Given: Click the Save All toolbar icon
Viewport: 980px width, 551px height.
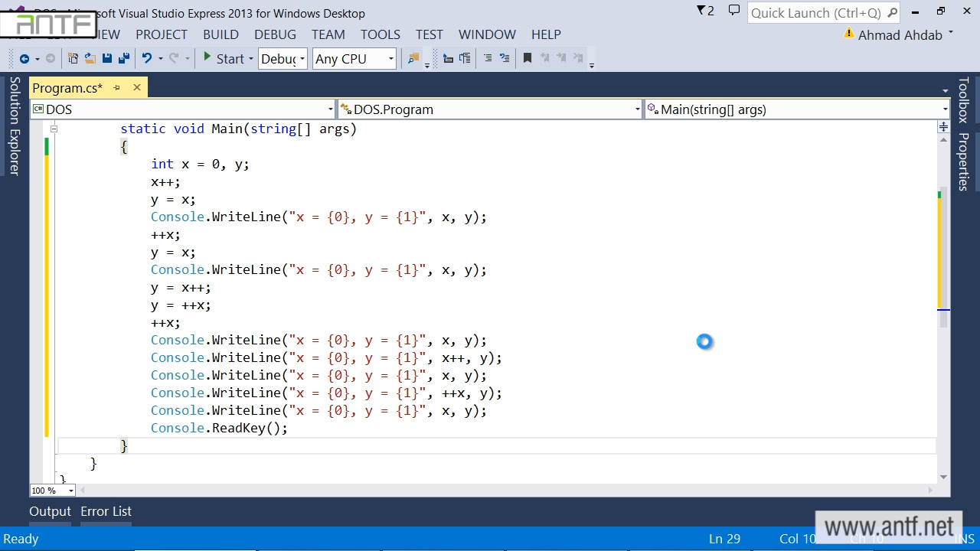Looking at the screenshot, I should click(x=123, y=59).
